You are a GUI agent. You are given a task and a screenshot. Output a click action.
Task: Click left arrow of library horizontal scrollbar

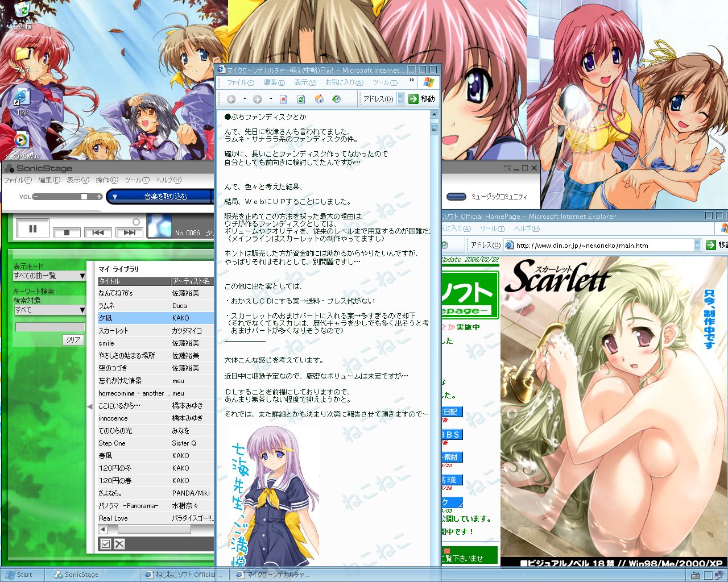tap(104, 529)
